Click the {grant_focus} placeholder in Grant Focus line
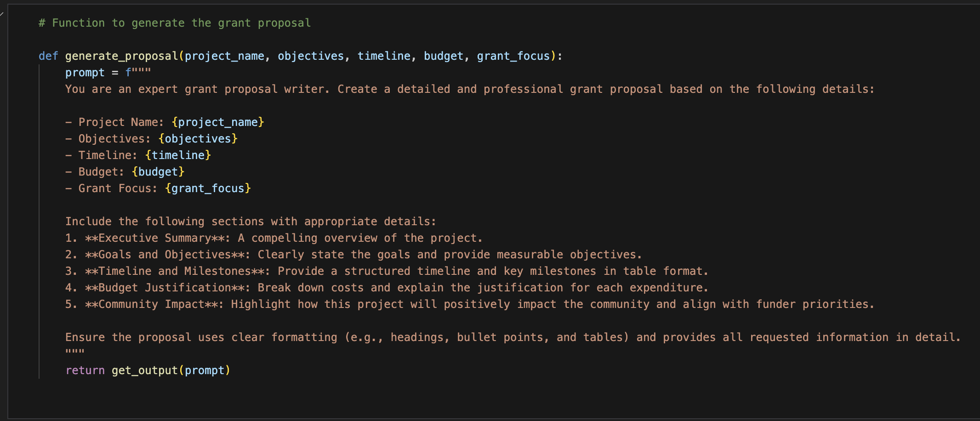This screenshot has width=980, height=421. pos(208,188)
